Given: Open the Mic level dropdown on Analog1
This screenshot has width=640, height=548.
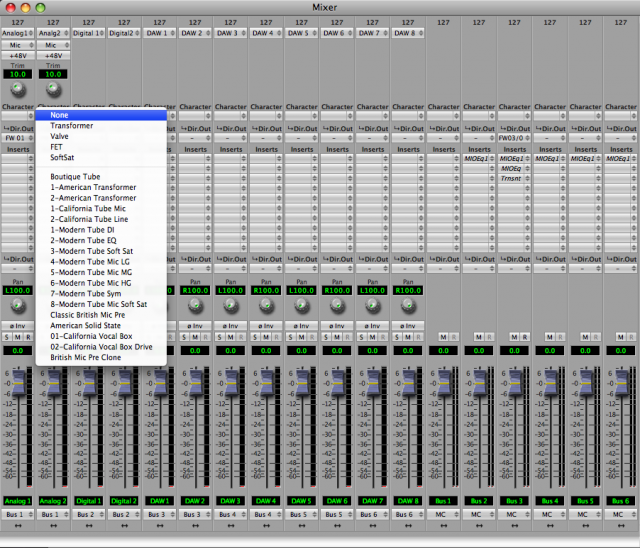Looking at the screenshot, I should [18, 45].
